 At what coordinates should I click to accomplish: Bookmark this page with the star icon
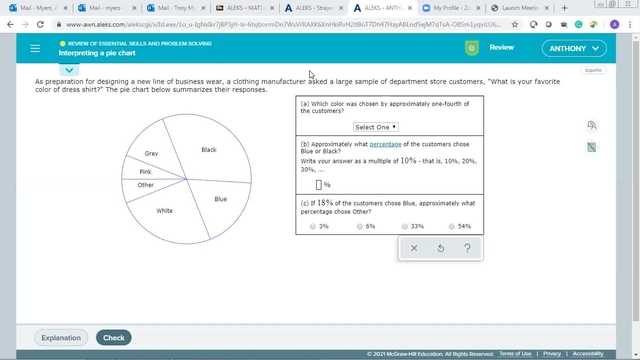pyautogui.click(x=515, y=24)
